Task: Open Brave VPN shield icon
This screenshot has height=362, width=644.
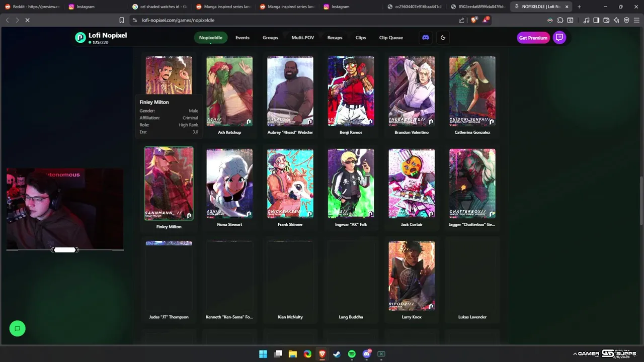Action: click(626, 20)
